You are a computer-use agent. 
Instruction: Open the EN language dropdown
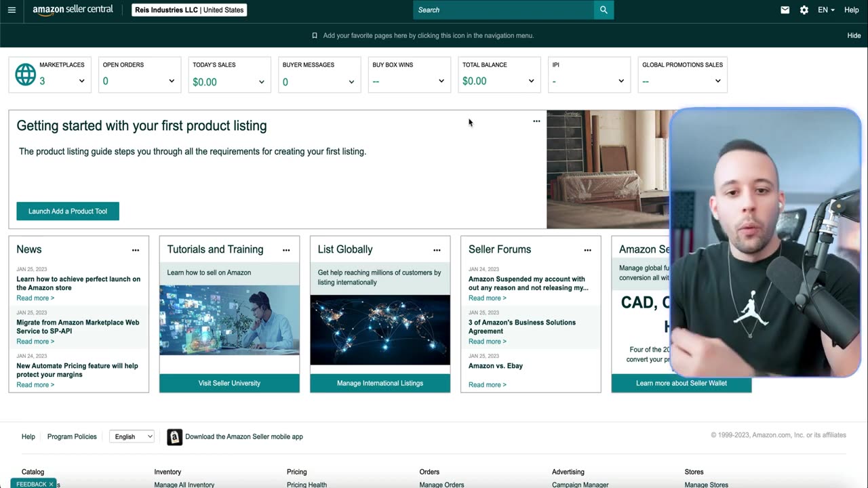click(x=826, y=10)
